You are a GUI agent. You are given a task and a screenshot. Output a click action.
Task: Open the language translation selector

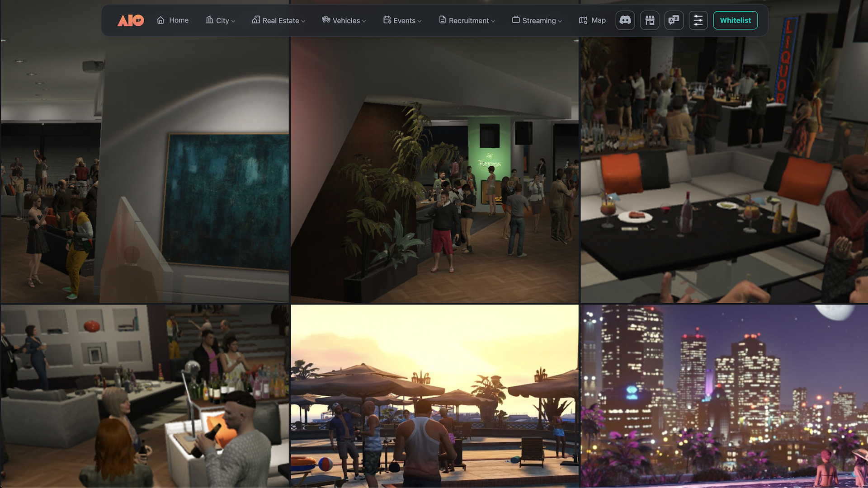(x=674, y=20)
